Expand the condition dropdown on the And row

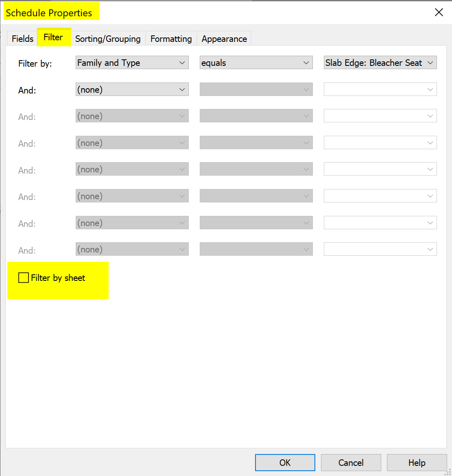(255, 89)
